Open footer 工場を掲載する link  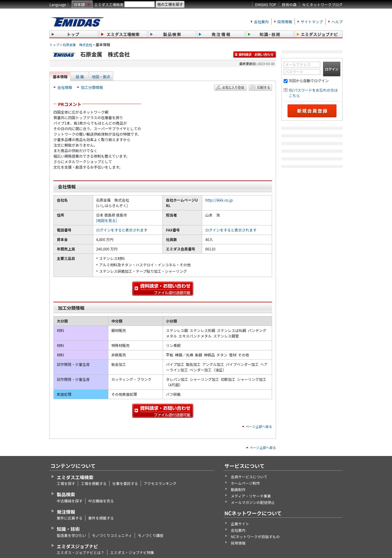[x=93, y=484]
